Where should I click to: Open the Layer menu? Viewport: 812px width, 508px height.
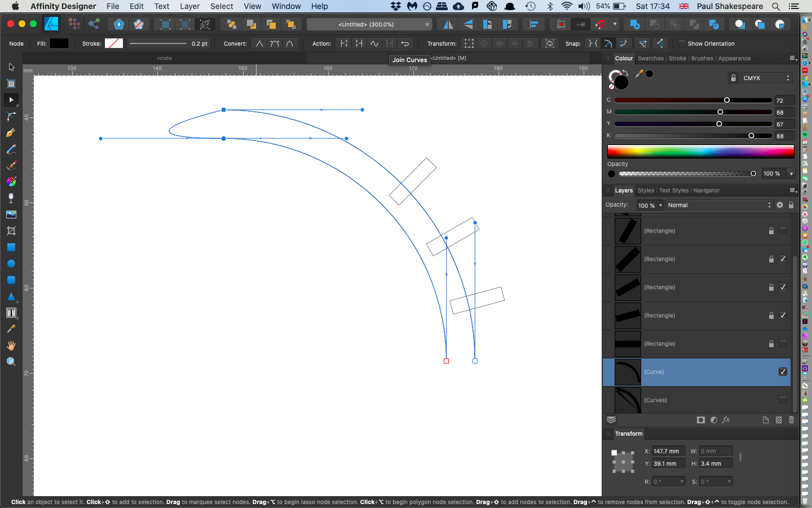point(190,6)
